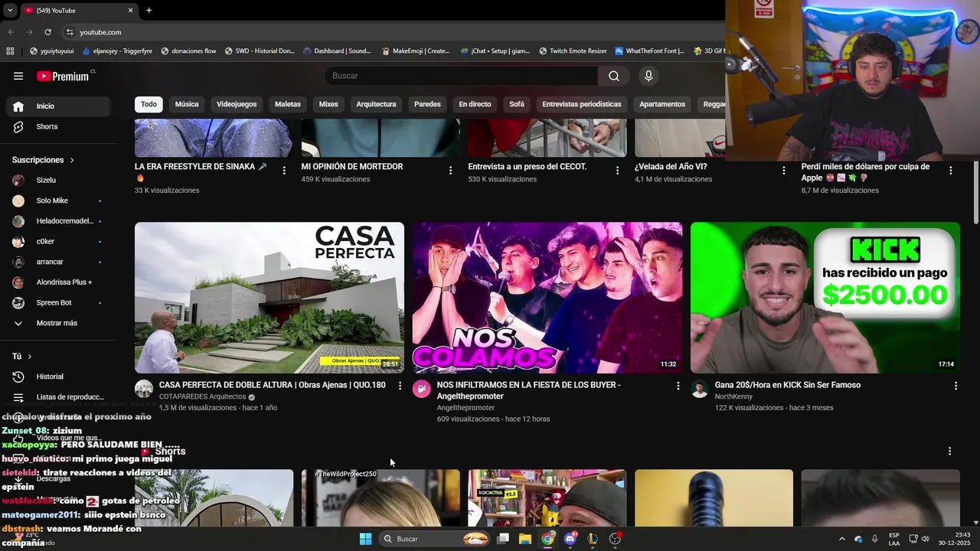Screen dimensions: 980x551
Task: Open options for MI OPINIÓN DE MORTEDOR video
Action: (x=450, y=171)
